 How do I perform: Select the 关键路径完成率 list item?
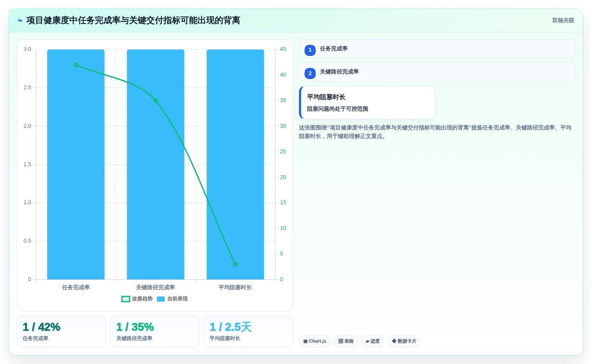(x=437, y=72)
